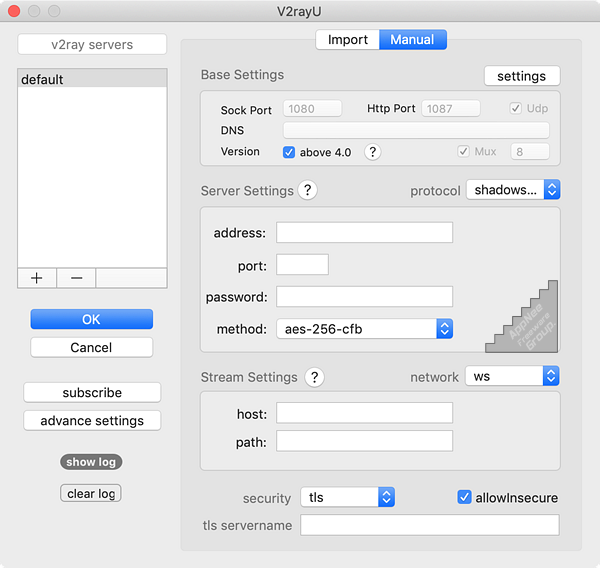Open the network dropdown showing ws
Image resolution: width=600 pixels, height=568 pixels.
point(512,376)
